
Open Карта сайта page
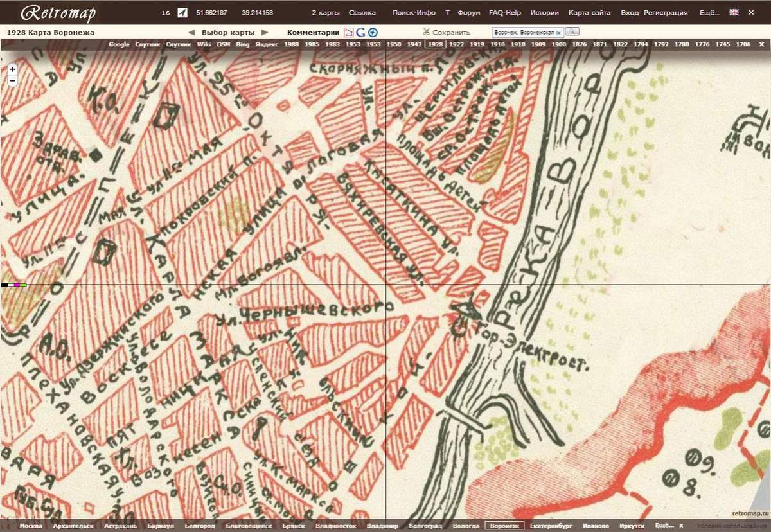[x=589, y=13]
